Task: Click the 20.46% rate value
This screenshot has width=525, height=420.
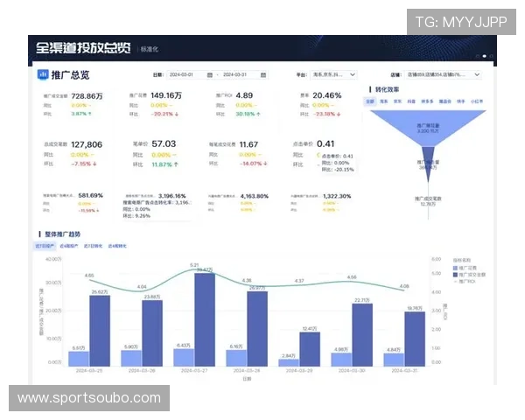Action: point(327,95)
